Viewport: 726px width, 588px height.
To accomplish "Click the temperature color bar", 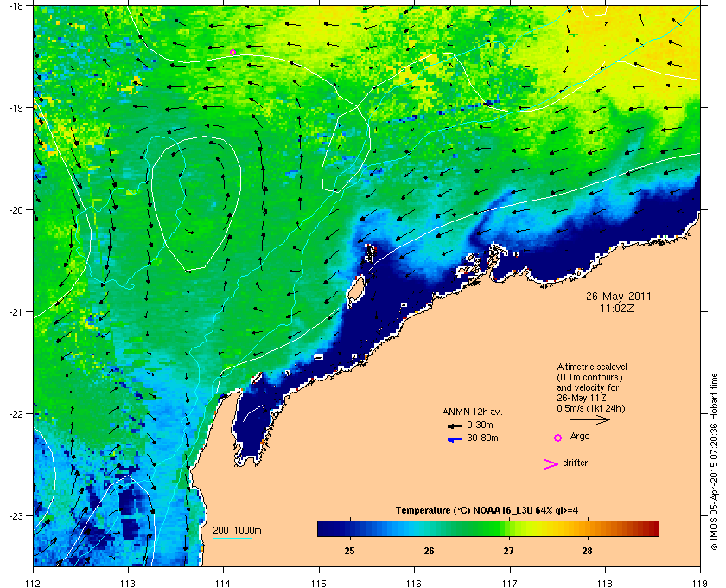I will pos(488,528).
